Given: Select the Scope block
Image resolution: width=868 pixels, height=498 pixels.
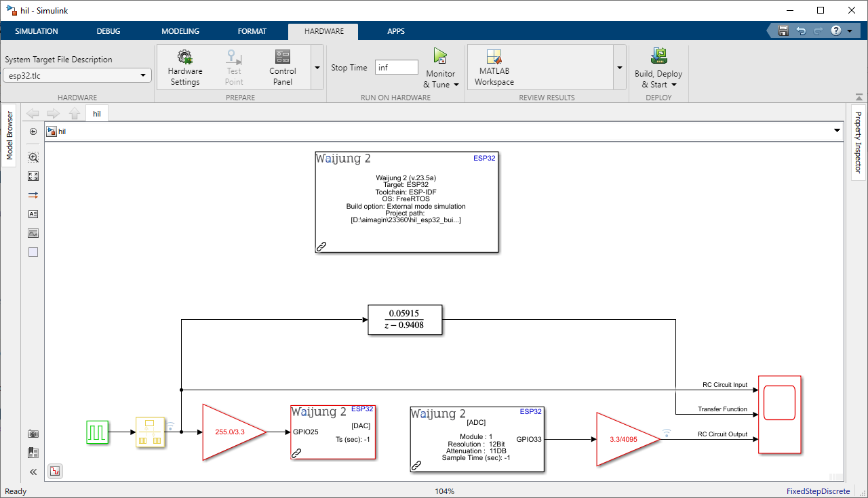Looking at the screenshot, I should (780, 414).
